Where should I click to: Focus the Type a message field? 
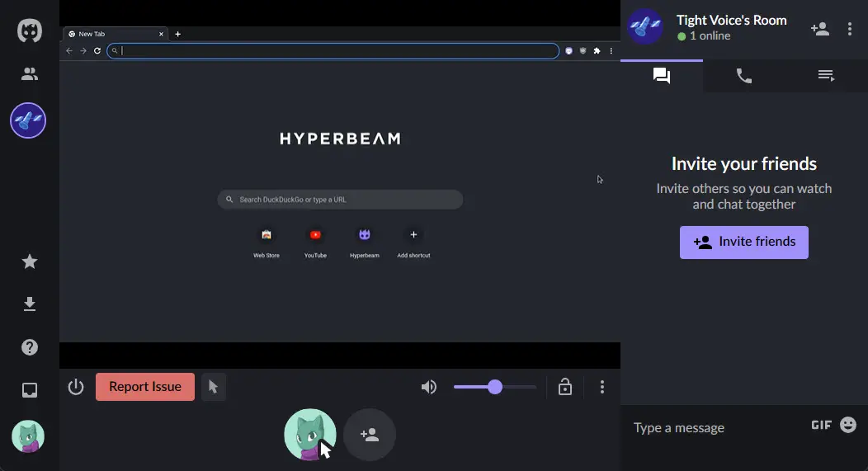click(x=717, y=427)
